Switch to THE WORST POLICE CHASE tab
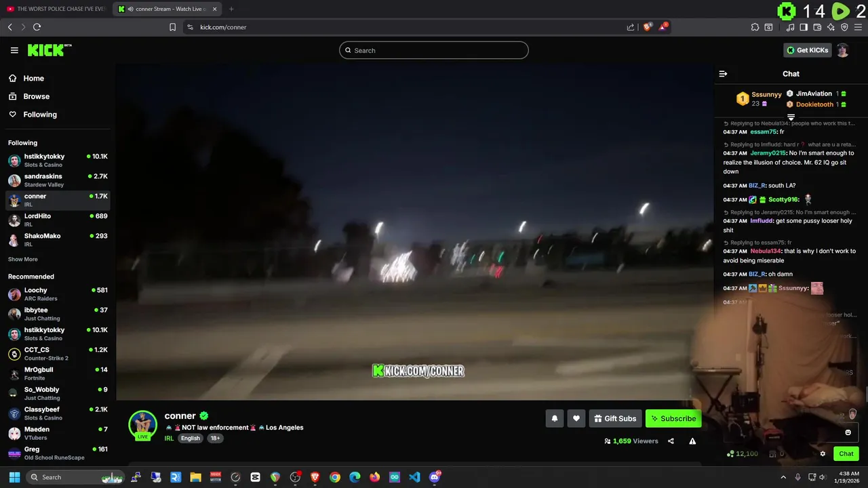 [x=56, y=9]
